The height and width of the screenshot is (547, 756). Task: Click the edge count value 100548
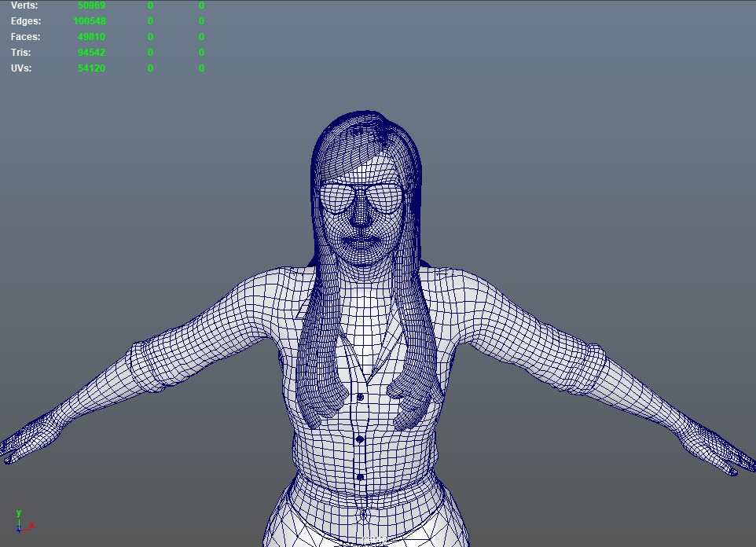click(90, 21)
